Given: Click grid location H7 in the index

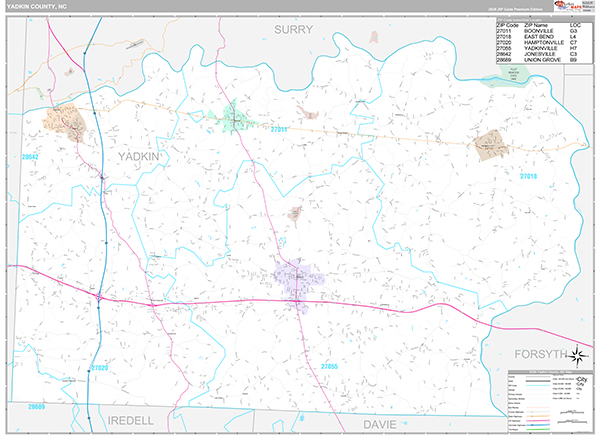Looking at the screenshot, I should (x=573, y=48).
